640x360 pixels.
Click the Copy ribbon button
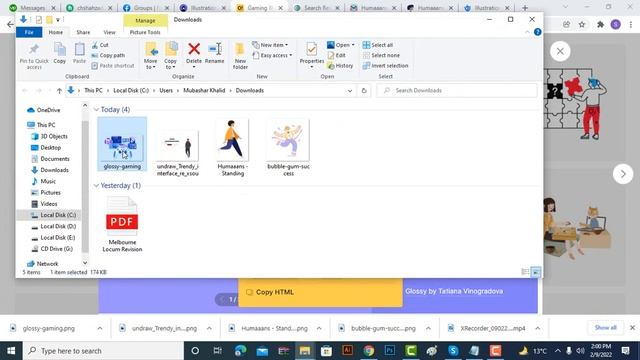pos(60,53)
